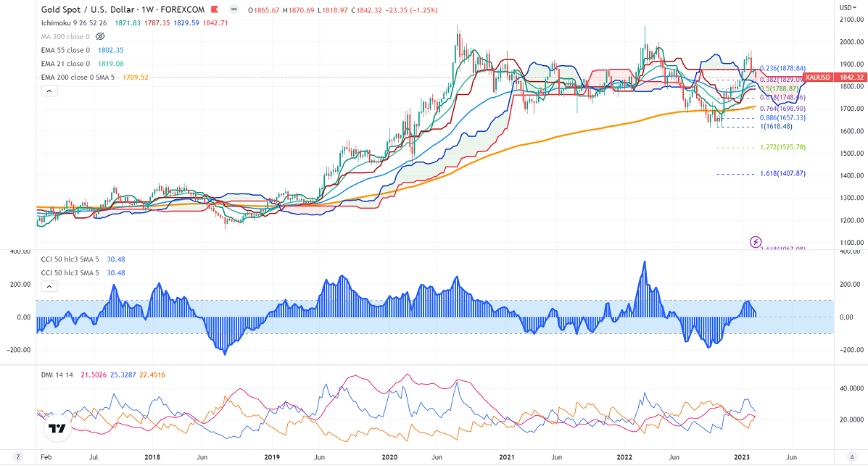Image resolution: width=868 pixels, height=468 pixels.
Task: Click the 1.272 (1525.78) Fibonacci level label
Action: [x=784, y=147]
